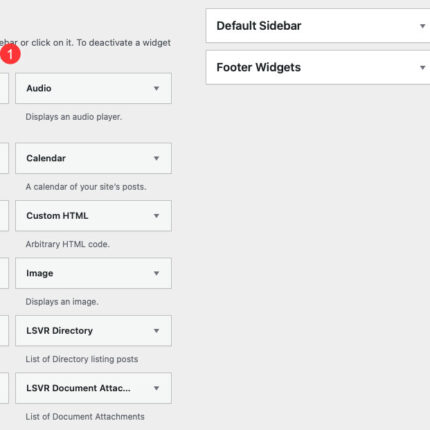The width and height of the screenshot is (430, 430).
Task: Click the Audio widget dropdown arrow
Action: pyautogui.click(x=156, y=88)
